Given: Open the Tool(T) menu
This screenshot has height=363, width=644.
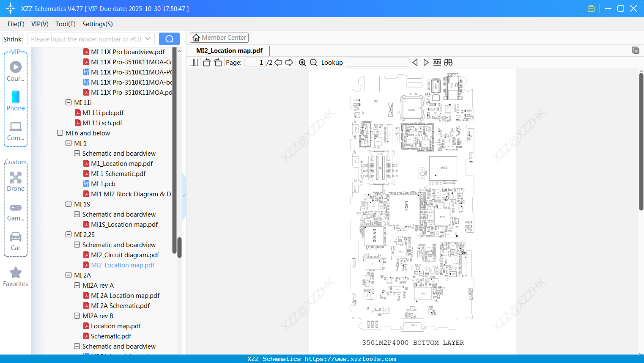Looking at the screenshot, I should 65,24.
